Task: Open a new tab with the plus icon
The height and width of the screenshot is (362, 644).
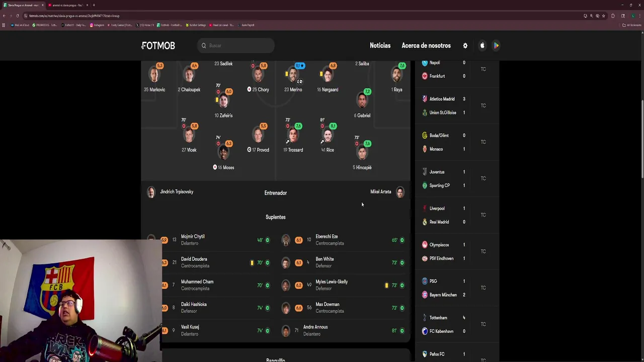Action: [94, 5]
